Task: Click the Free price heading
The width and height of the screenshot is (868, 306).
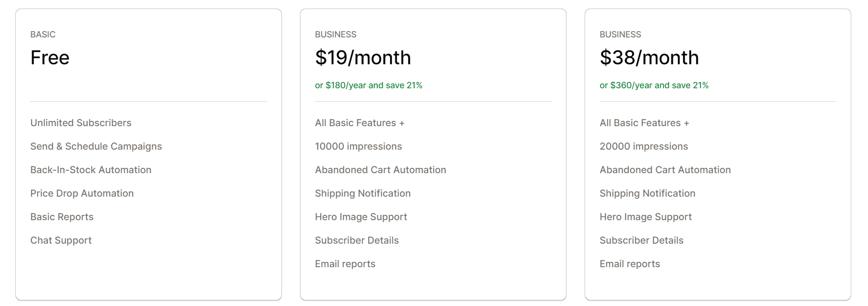Action: point(50,58)
